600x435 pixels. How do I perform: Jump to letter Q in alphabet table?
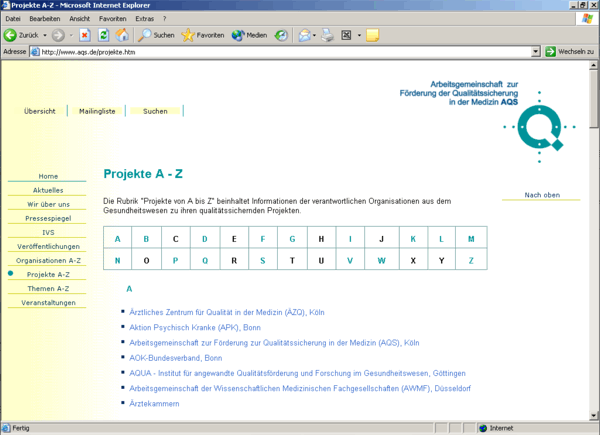[x=205, y=261]
